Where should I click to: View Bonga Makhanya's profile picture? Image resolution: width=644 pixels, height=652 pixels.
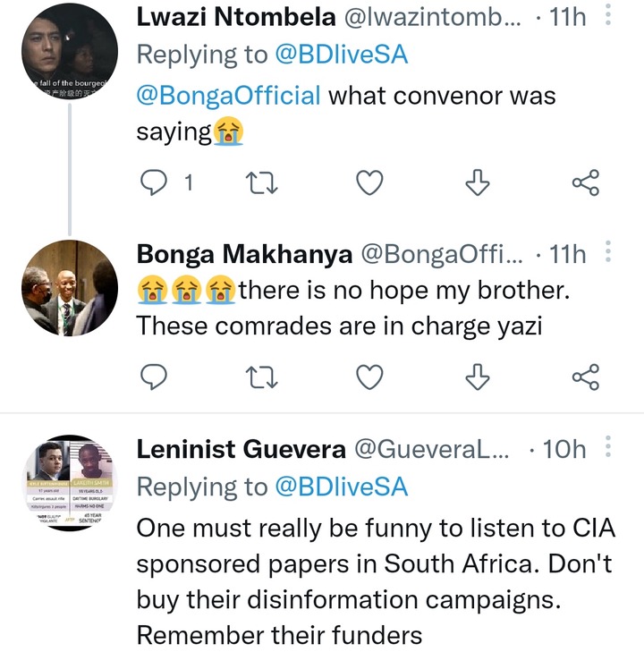(x=70, y=288)
